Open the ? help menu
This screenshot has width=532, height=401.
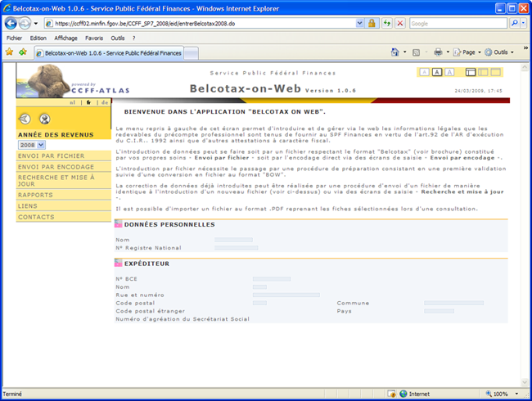[x=133, y=38]
